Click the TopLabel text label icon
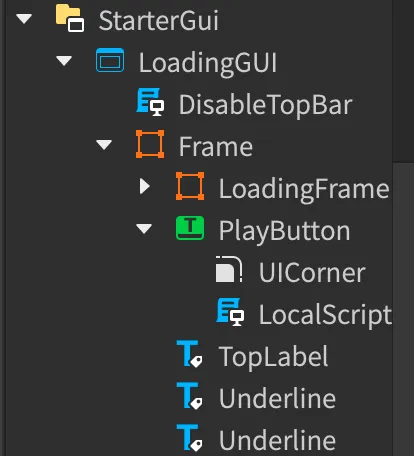414x456 pixels. 189,354
